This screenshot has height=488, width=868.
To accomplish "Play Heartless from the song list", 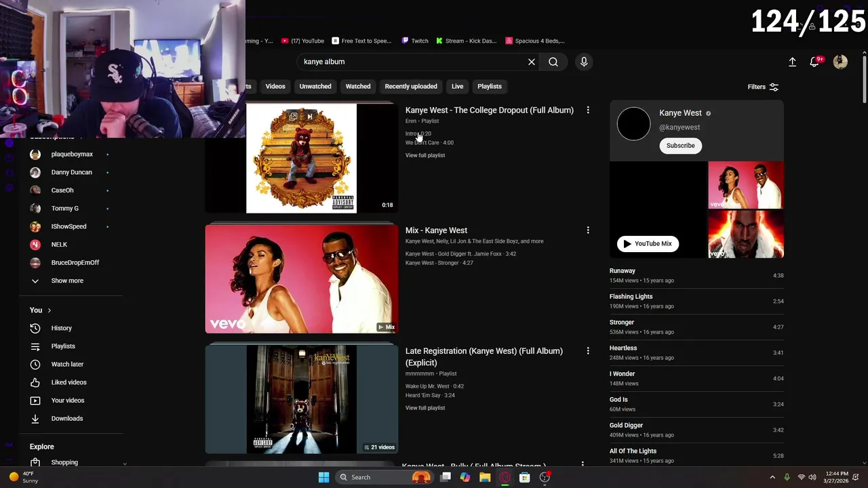I will tap(696, 352).
